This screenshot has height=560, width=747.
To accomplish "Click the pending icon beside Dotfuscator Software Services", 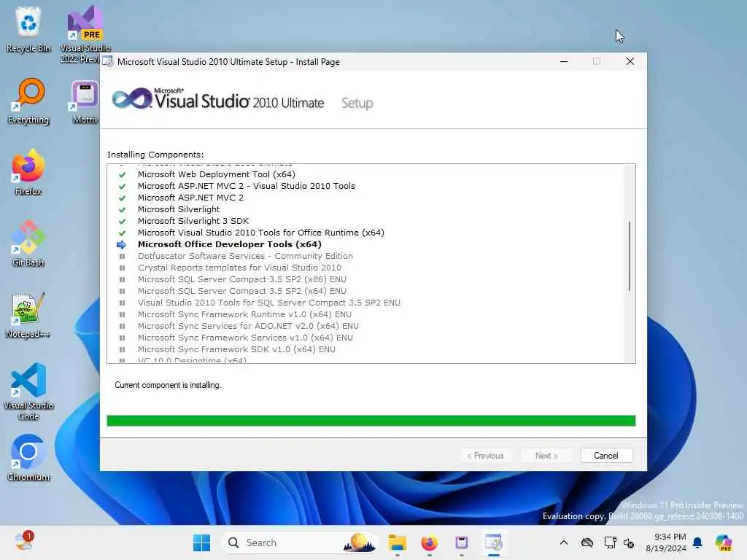I will (x=122, y=256).
